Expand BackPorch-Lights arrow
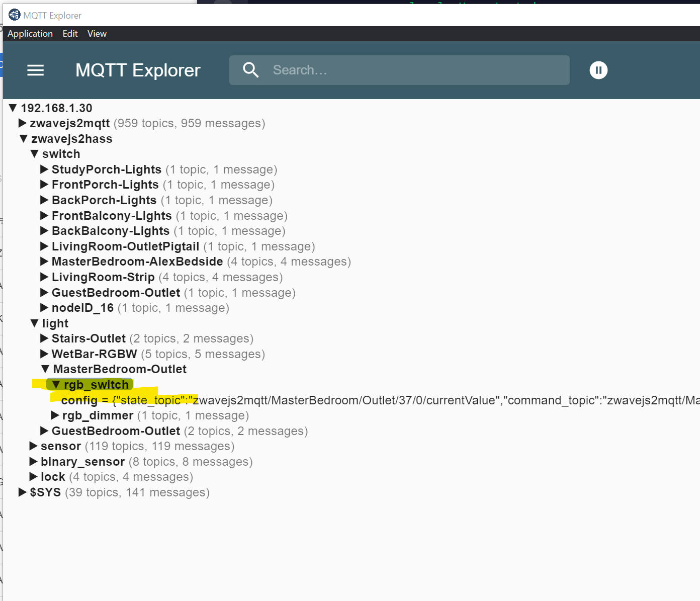The height and width of the screenshot is (601, 700). coord(44,200)
